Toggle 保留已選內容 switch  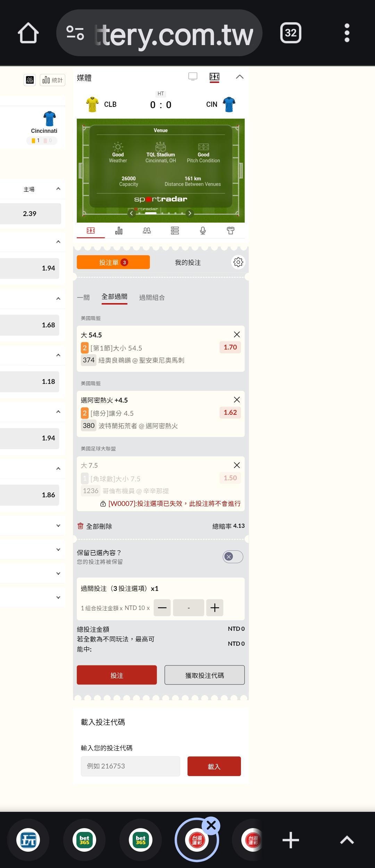point(233,557)
